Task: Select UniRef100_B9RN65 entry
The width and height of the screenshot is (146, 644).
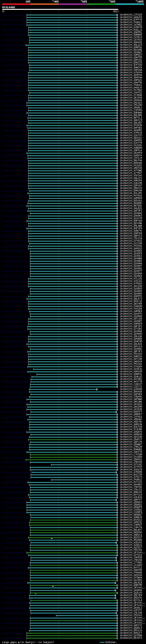Action: 131,35
